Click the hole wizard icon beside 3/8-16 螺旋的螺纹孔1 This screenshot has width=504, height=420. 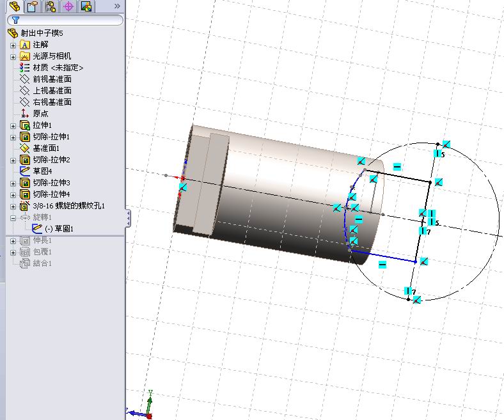tap(25, 206)
